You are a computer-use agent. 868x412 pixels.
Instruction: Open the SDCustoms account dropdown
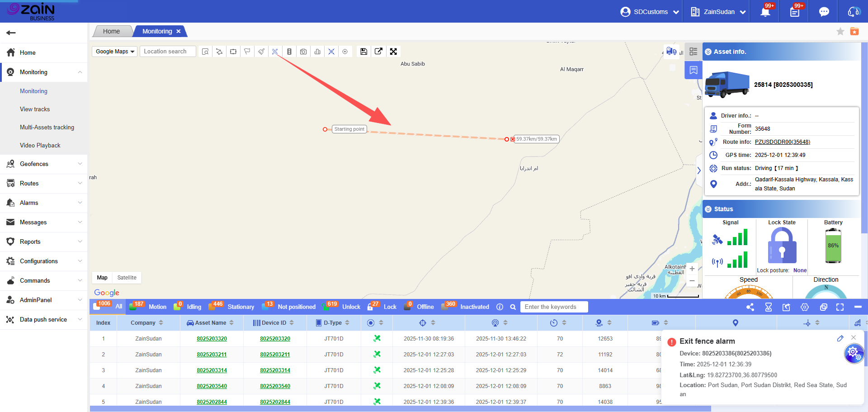point(650,12)
